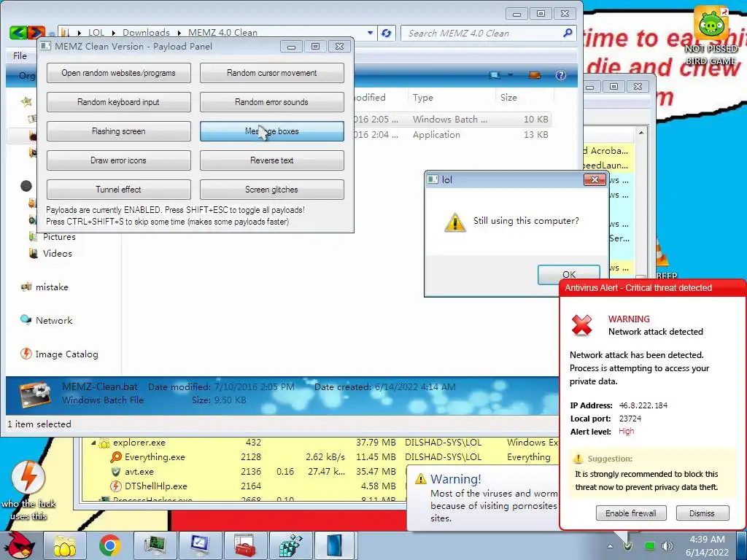Open Google Chrome from the taskbar

point(109,545)
